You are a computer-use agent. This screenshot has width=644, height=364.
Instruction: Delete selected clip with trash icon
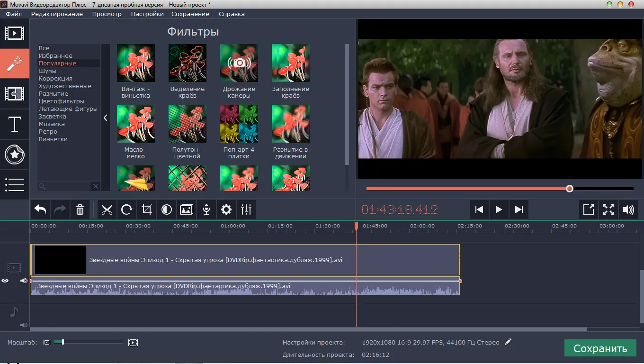[x=80, y=209]
